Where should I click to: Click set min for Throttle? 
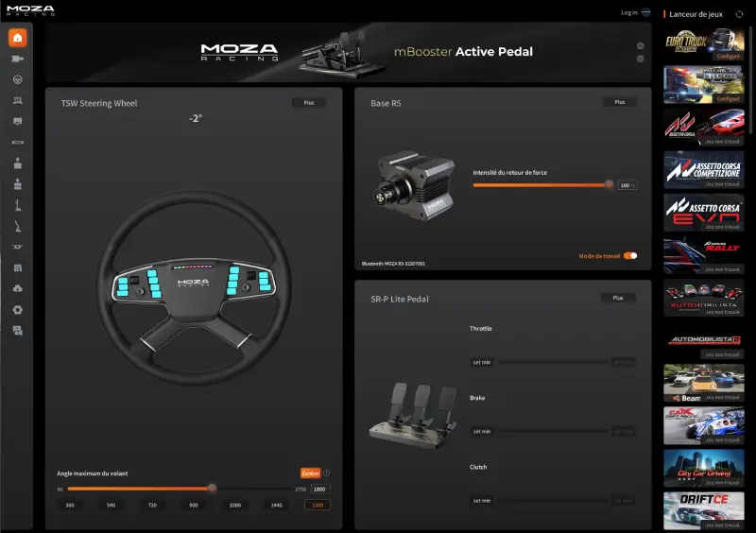(482, 362)
